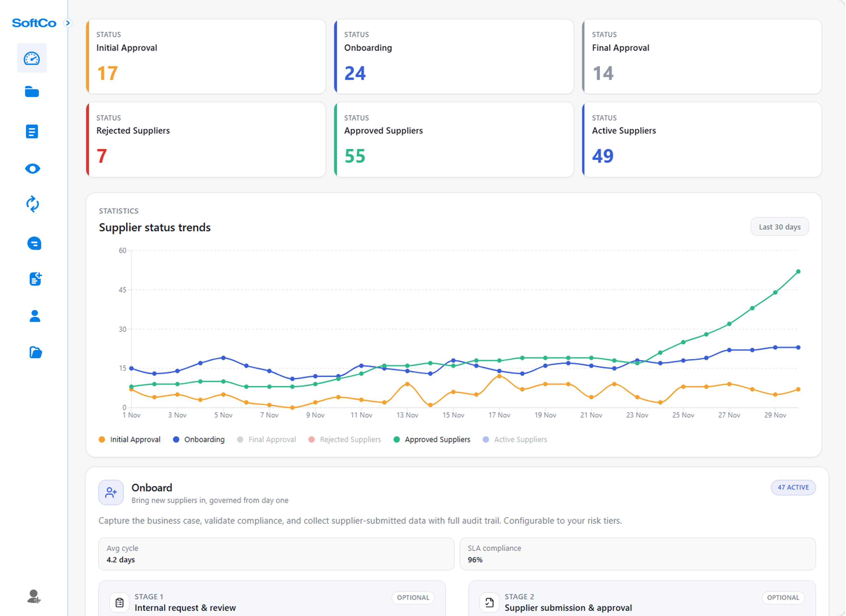This screenshot has width=846, height=616.
Task: Click the add document plus sidebar icon
Action: [35, 279]
